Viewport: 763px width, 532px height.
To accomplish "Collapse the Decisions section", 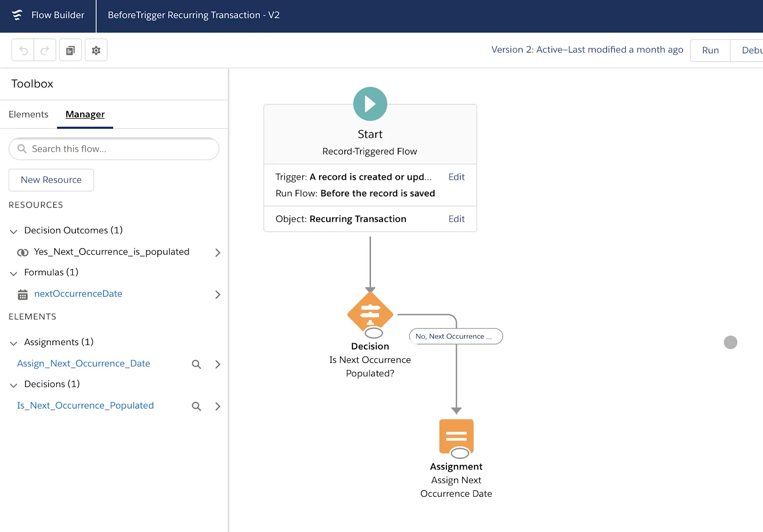I will [x=14, y=385].
